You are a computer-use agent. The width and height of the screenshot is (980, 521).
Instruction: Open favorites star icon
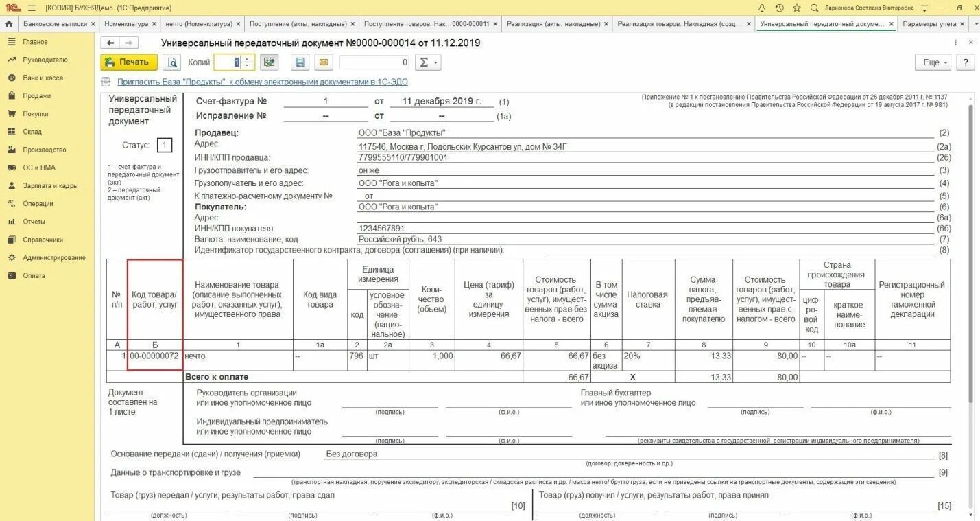(797, 8)
